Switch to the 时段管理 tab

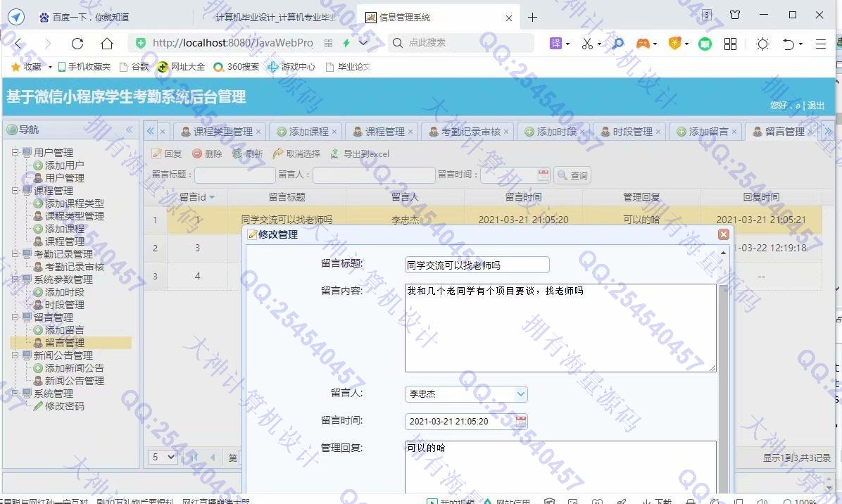tap(630, 132)
